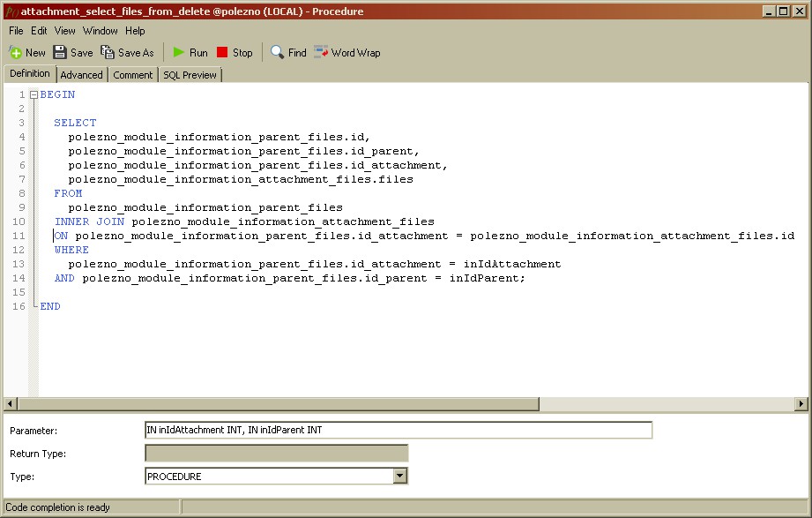Save the procedure with the floppy disk icon
The height and width of the screenshot is (518, 812).
60,52
